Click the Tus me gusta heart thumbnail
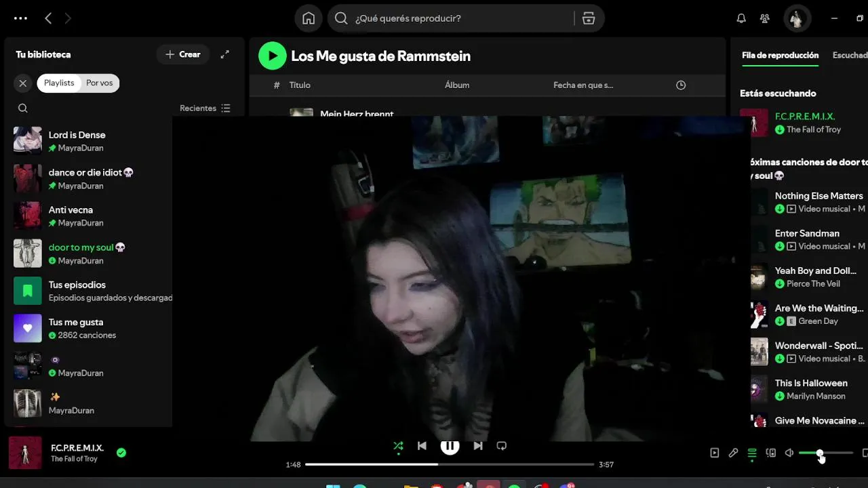This screenshot has width=868, height=488. [x=28, y=328]
